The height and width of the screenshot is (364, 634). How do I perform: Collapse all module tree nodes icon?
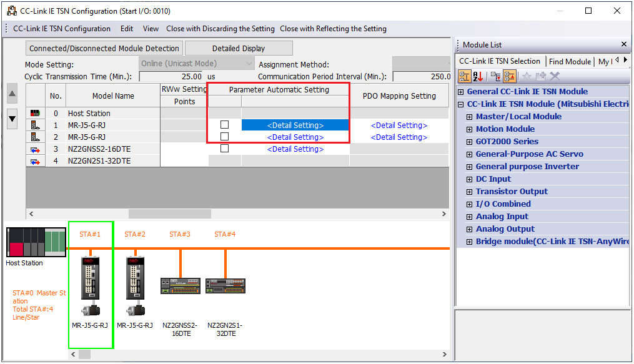(510, 76)
